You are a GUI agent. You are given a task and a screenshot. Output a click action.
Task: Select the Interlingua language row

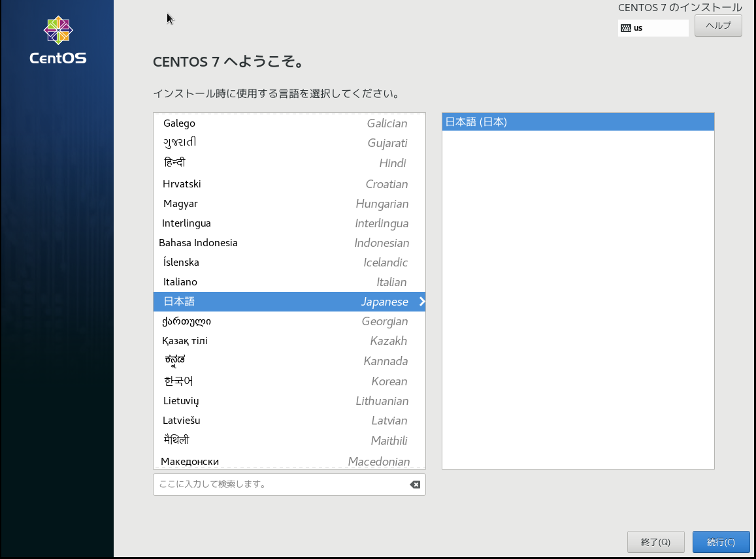tap(289, 223)
